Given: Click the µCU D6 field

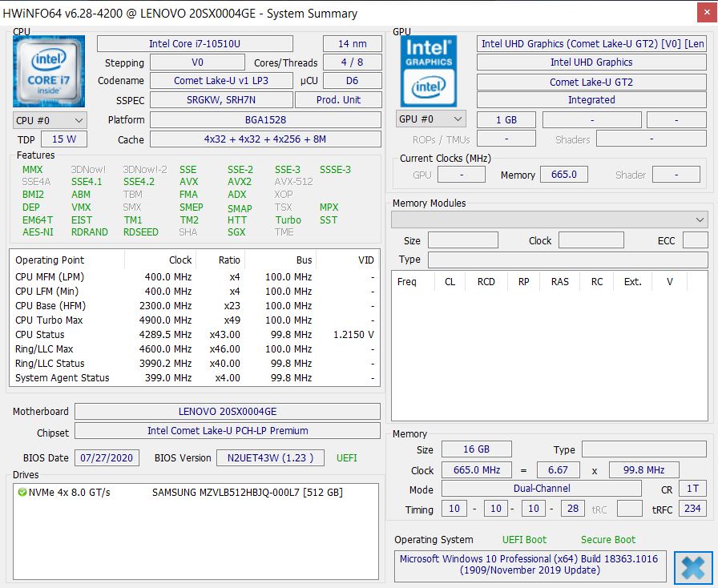Looking at the screenshot, I should click(x=352, y=81).
